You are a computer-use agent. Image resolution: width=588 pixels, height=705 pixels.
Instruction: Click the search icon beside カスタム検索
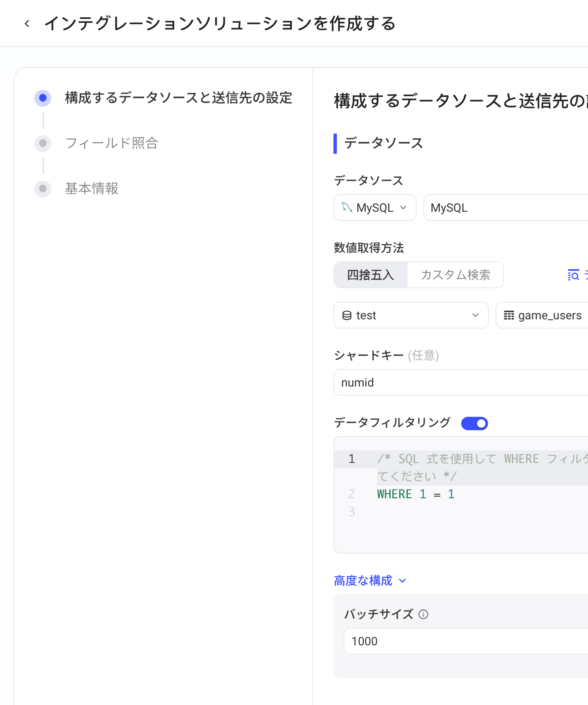click(x=573, y=275)
